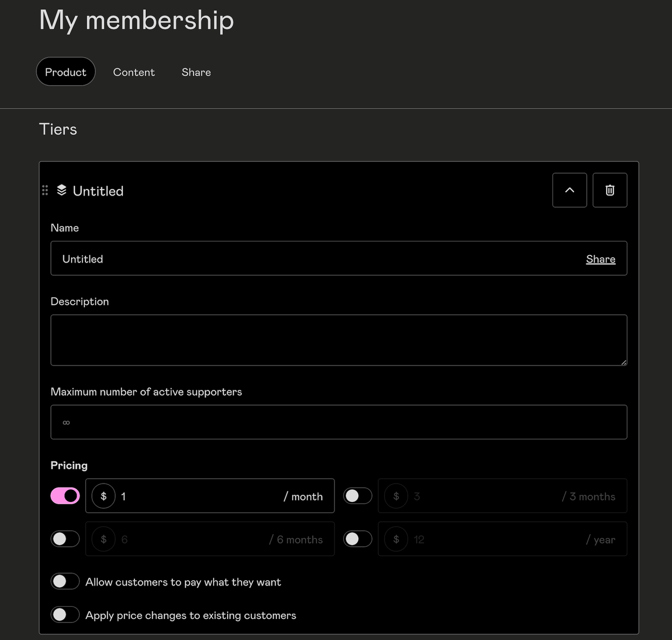
Task: Enable the yearly pricing toggle
Action: (357, 539)
